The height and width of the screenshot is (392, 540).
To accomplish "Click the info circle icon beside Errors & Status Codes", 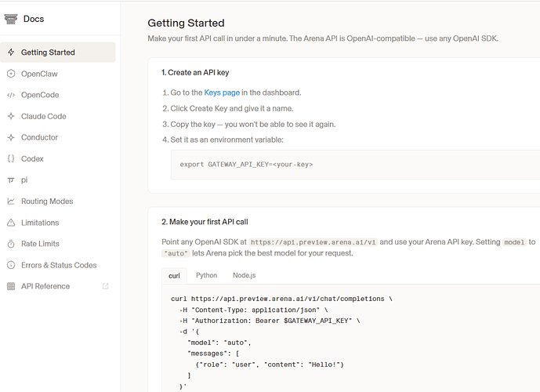I will click(11, 265).
